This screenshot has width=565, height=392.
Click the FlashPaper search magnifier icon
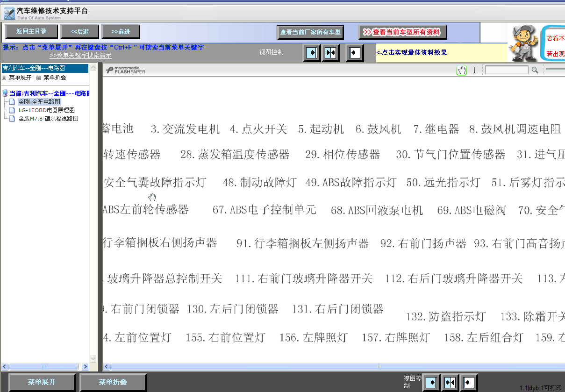(535, 70)
